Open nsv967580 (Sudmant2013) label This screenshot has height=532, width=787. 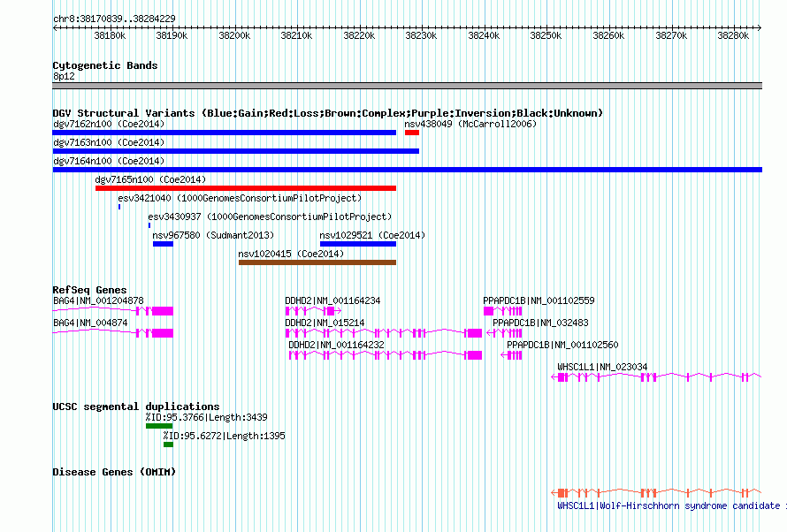(x=213, y=235)
